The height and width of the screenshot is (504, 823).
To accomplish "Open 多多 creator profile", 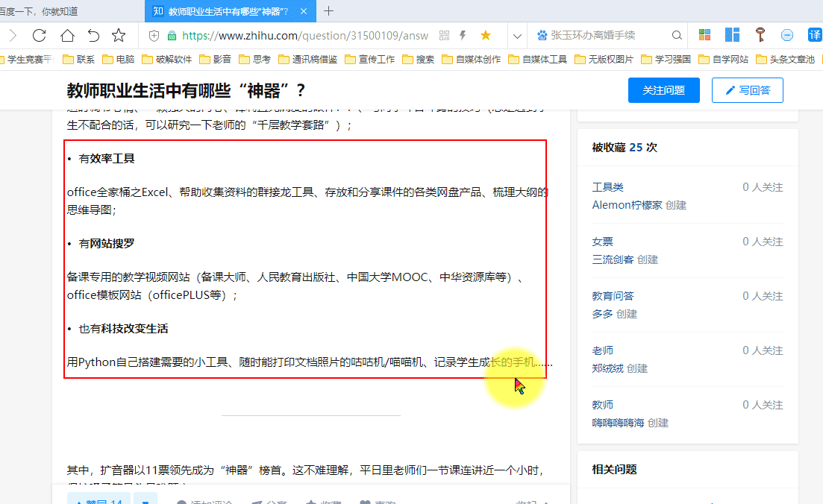I will (x=603, y=314).
